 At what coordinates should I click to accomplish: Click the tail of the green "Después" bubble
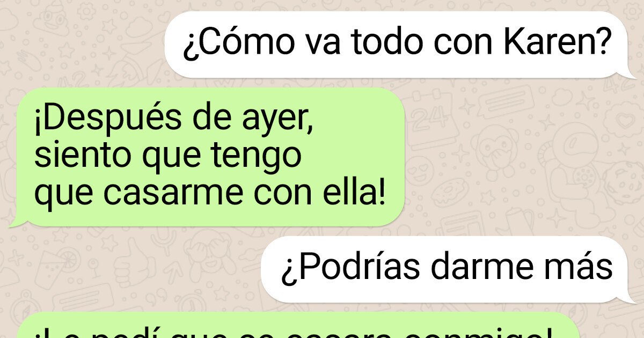pos(15,222)
